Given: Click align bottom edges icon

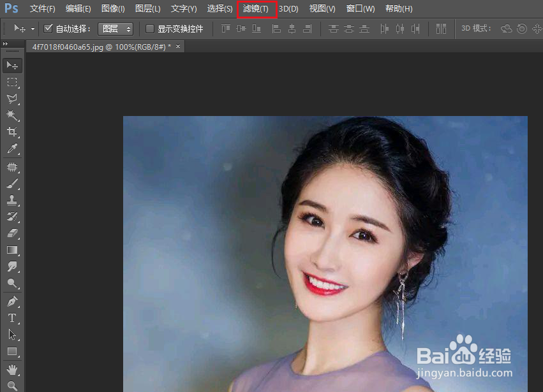Looking at the screenshot, I should [x=257, y=29].
